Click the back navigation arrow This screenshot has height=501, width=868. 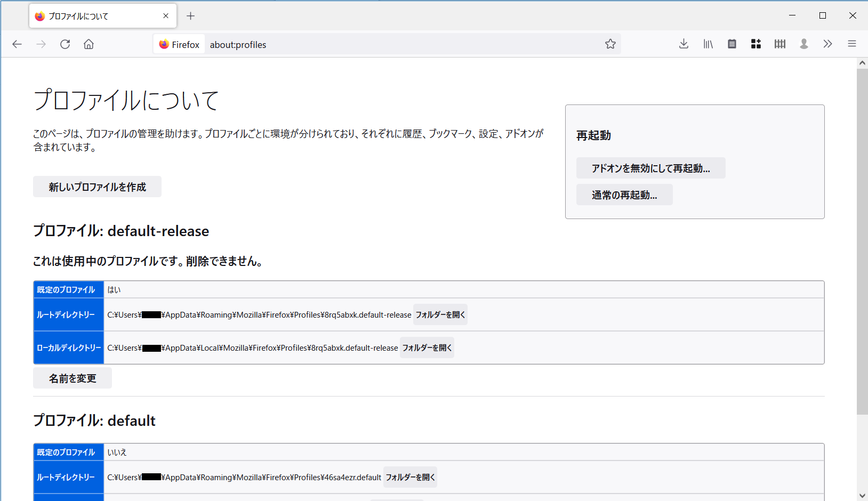17,44
